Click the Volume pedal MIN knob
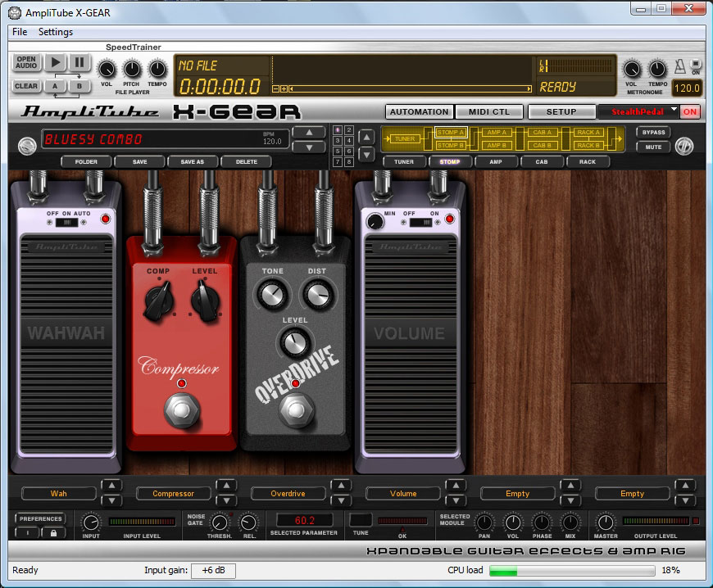The width and height of the screenshot is (713, 588). click(375, 221)
